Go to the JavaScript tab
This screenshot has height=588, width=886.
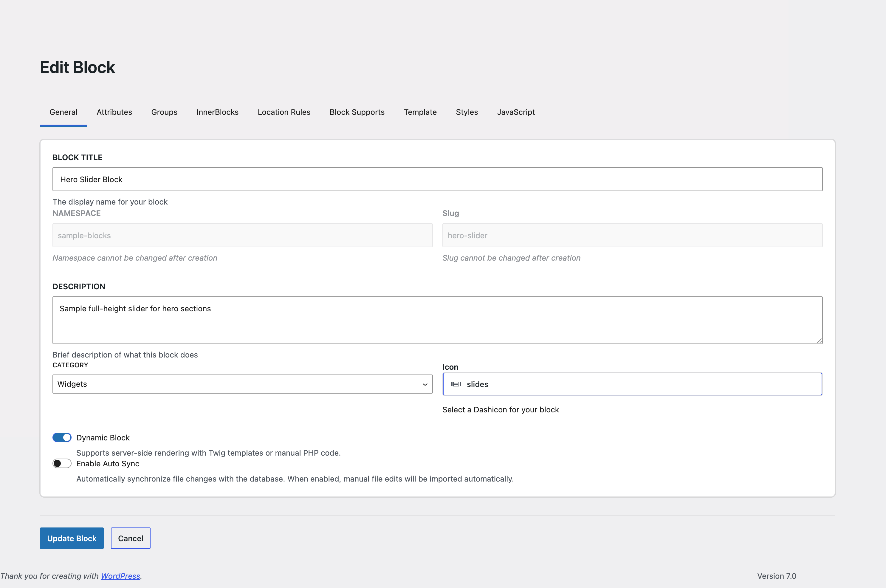coord(516,112)
